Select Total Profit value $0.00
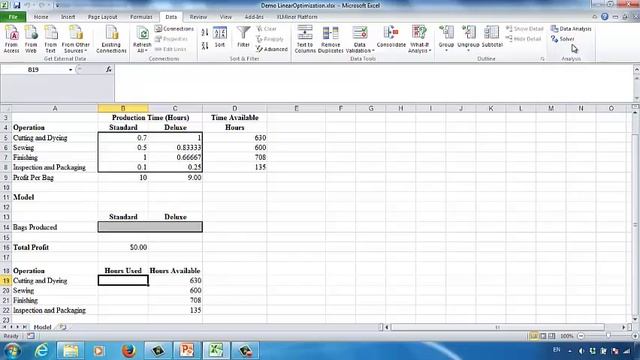Viewport: 640px width, 360px height. click(x=123, y=247)
